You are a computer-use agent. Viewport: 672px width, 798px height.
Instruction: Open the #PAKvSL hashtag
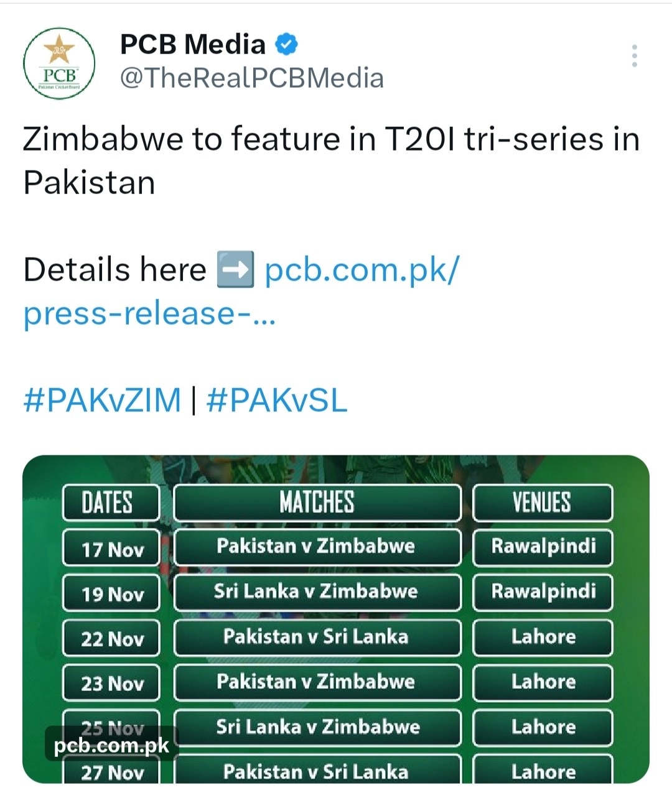276,399
